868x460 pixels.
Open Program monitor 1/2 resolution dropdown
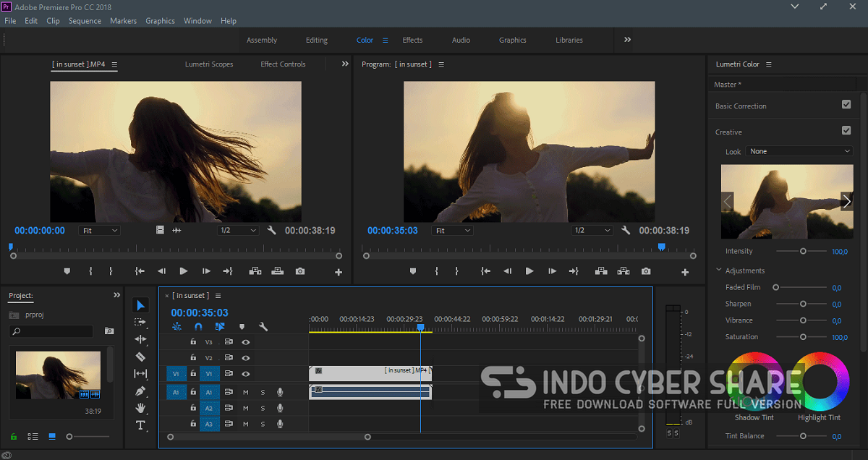pyautogui.click(x=591, y=230)
